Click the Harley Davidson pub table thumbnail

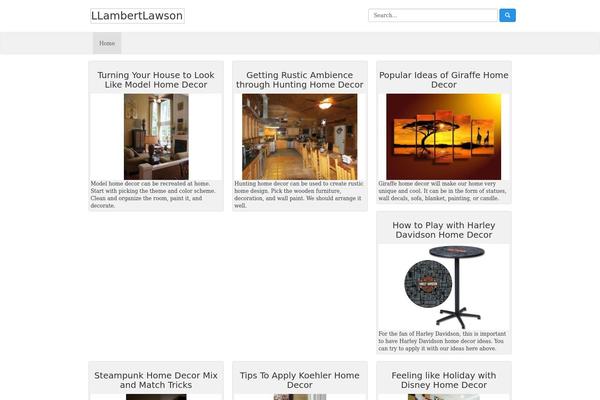(443, 287)
